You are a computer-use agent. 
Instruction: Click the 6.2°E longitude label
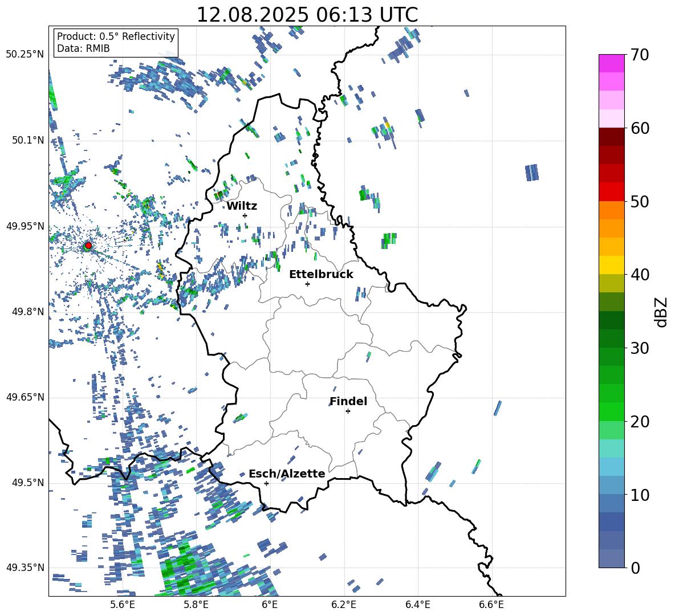coord(344,605)
